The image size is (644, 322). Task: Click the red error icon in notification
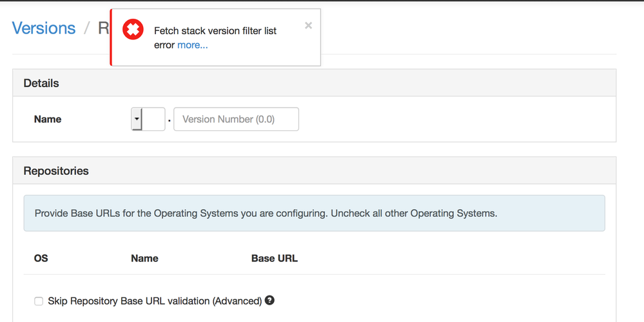click(133, 30)
